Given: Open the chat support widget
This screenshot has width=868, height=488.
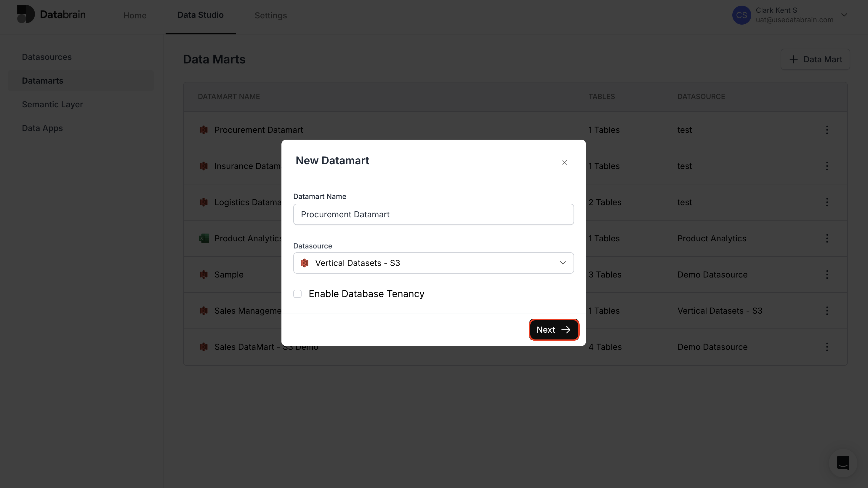Looking at the screenshot, I should pos(843,463).
